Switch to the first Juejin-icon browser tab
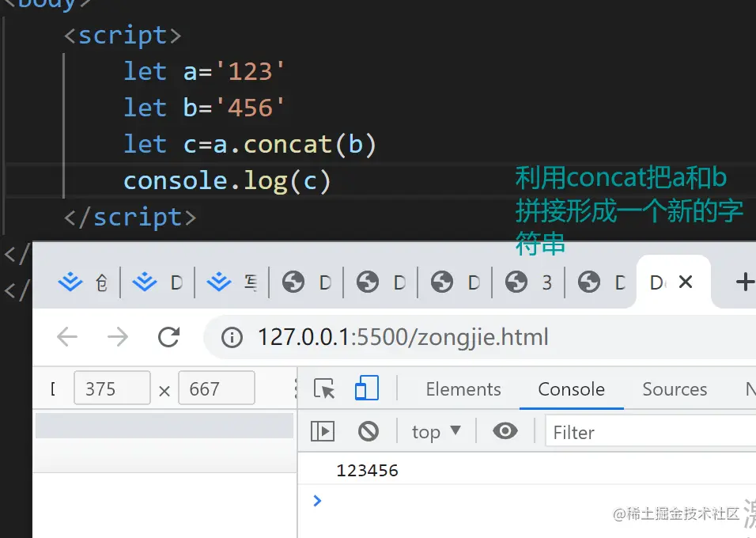The image size is (756, 538). click(x=83, y=282)
